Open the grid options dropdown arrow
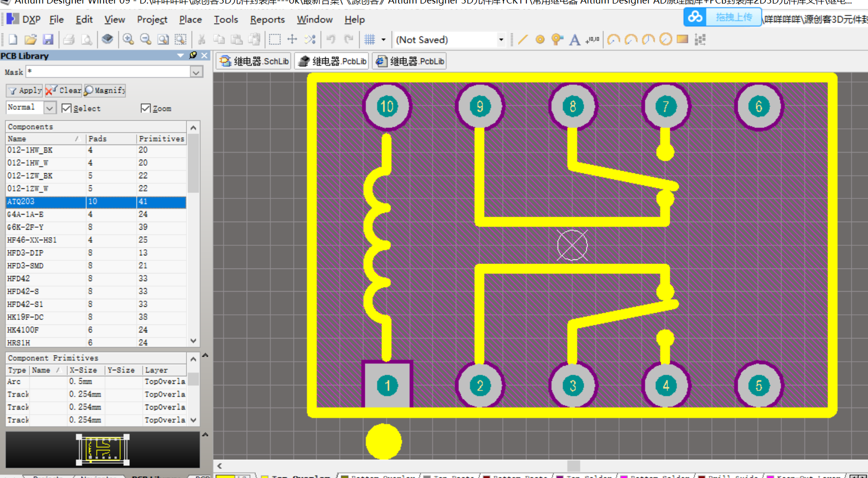This screenshot has width=868, height=478. pos(383,39)
